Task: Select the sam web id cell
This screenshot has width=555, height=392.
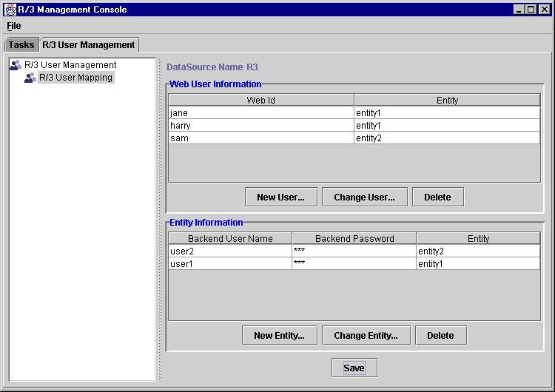Action: 261,138
